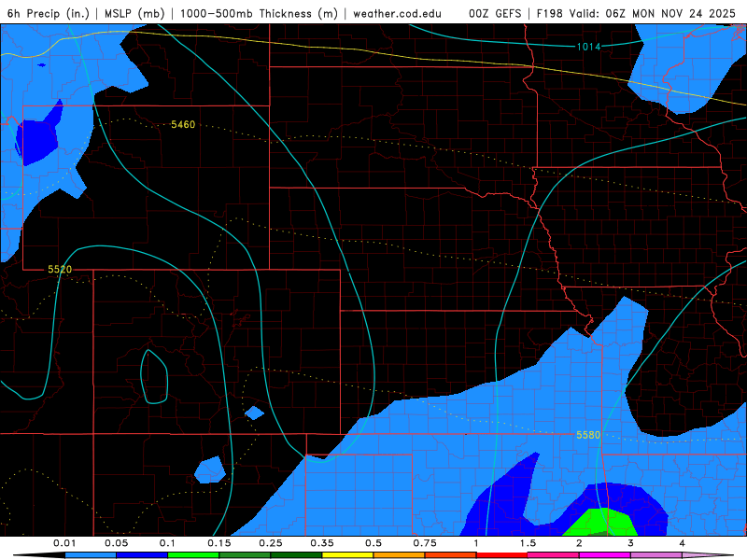Click the 3 value on the color scale

coord(631,543)
